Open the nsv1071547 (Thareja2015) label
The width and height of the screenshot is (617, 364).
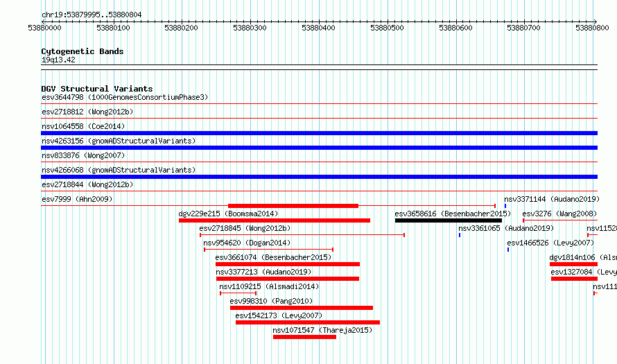point(322,330)
